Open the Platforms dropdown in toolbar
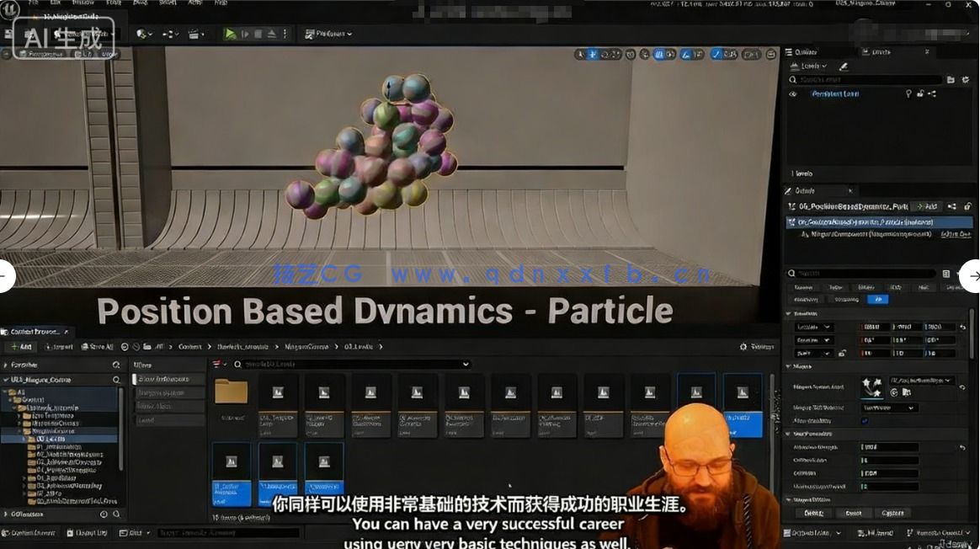The height and width of the screenshot is (549, 980). coord(328,35)
